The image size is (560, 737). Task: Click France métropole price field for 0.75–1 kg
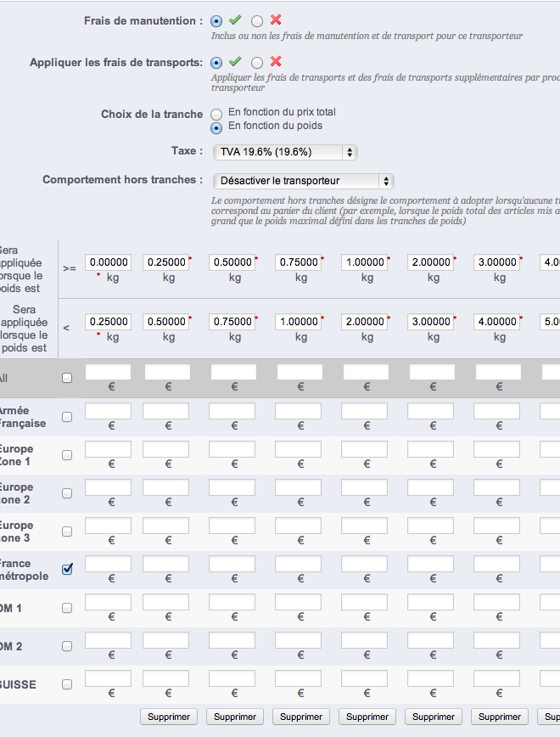coord(299,564)
